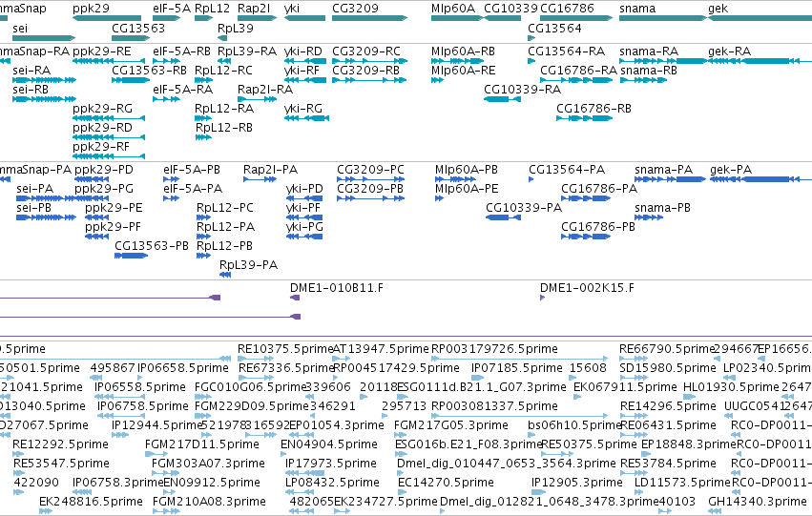The height and width of the screenshot is (516, 812).
Task: Click EST EC14270.5prime
Action: (x=446, y=483)
